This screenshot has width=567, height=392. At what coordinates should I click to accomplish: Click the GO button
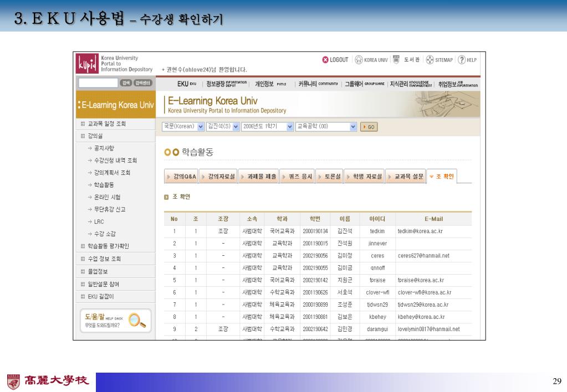(369, 127)
